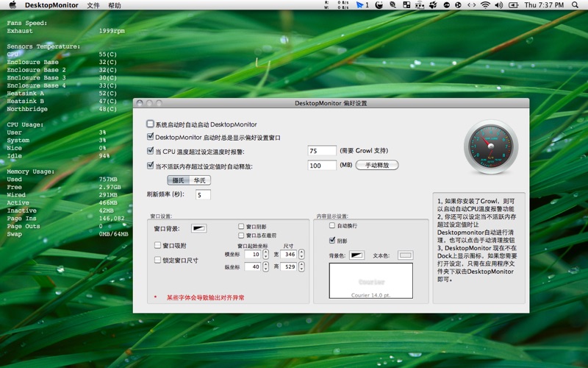Click the Inactive memory 42MB value

pyautogui.click(x=106, y=210)
